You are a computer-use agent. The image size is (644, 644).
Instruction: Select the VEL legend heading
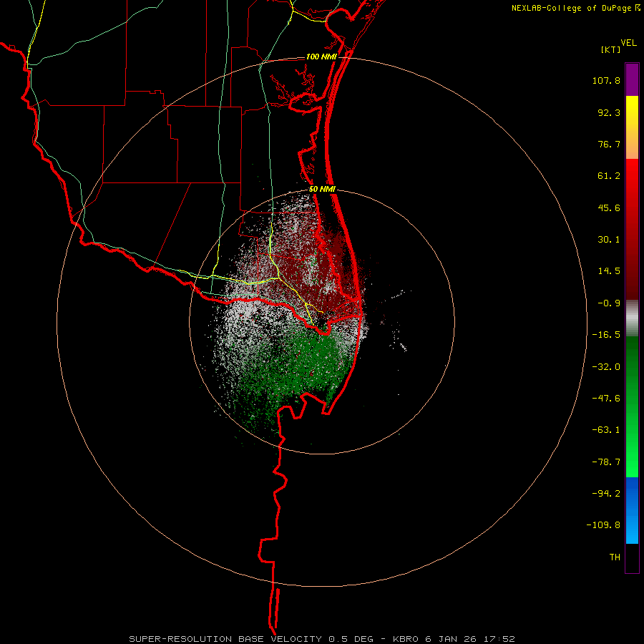tap(628, 43)
